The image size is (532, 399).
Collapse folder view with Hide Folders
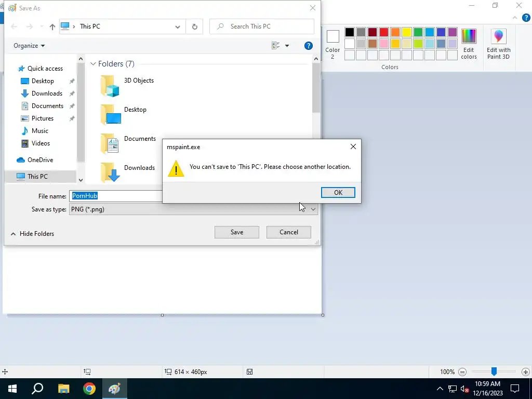click(32, 234)
